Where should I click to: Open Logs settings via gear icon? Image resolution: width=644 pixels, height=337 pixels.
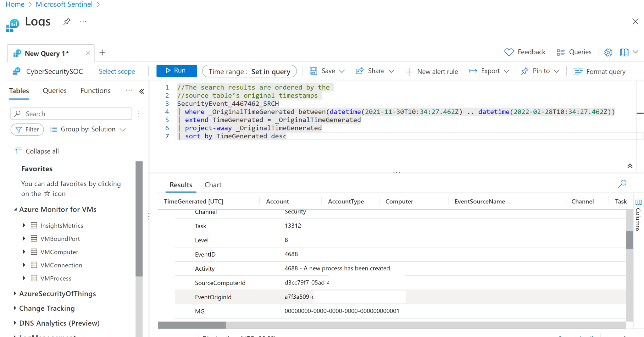pos(608,52)
